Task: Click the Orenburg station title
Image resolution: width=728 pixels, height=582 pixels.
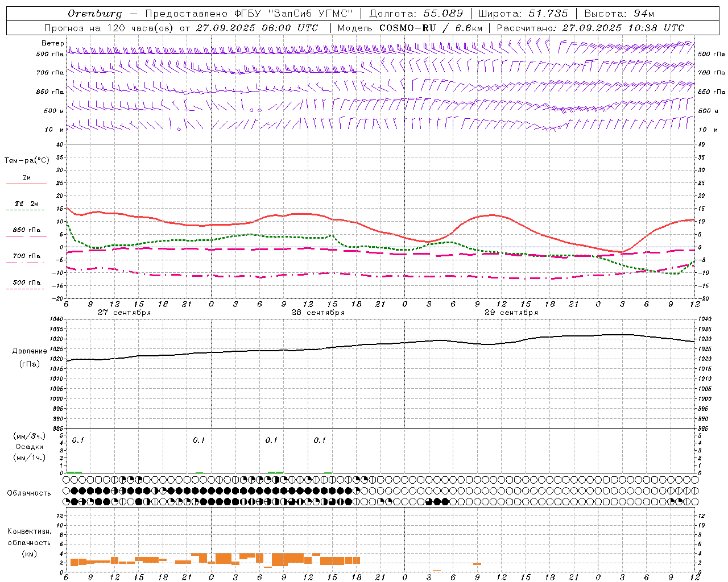Action: click(94, 14)
